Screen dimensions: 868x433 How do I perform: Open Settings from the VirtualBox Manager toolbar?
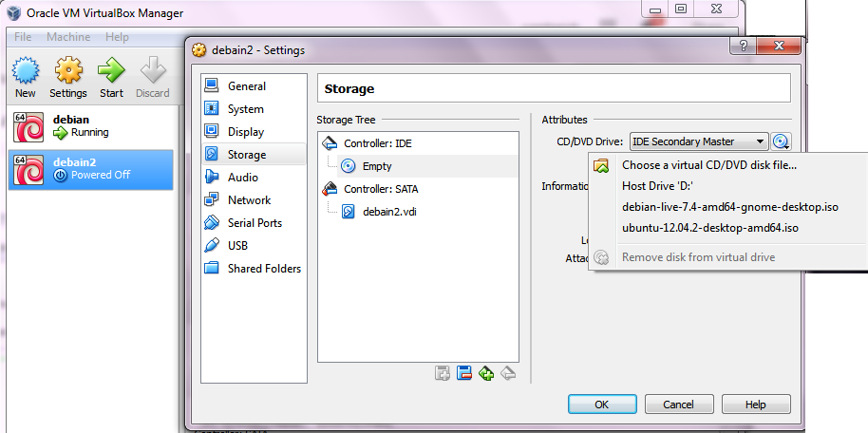(x=68, y=78)
